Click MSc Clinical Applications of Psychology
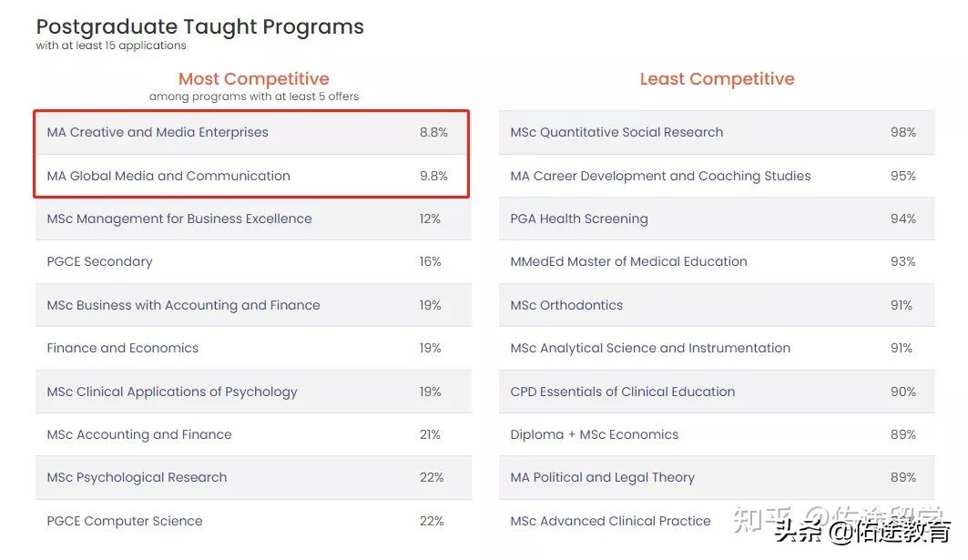This screenshot has height=560, width=968. point(172,392)
